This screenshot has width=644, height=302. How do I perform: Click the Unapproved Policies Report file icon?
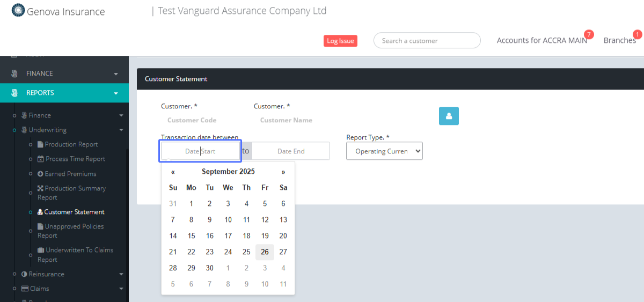[x=40, y=226]
